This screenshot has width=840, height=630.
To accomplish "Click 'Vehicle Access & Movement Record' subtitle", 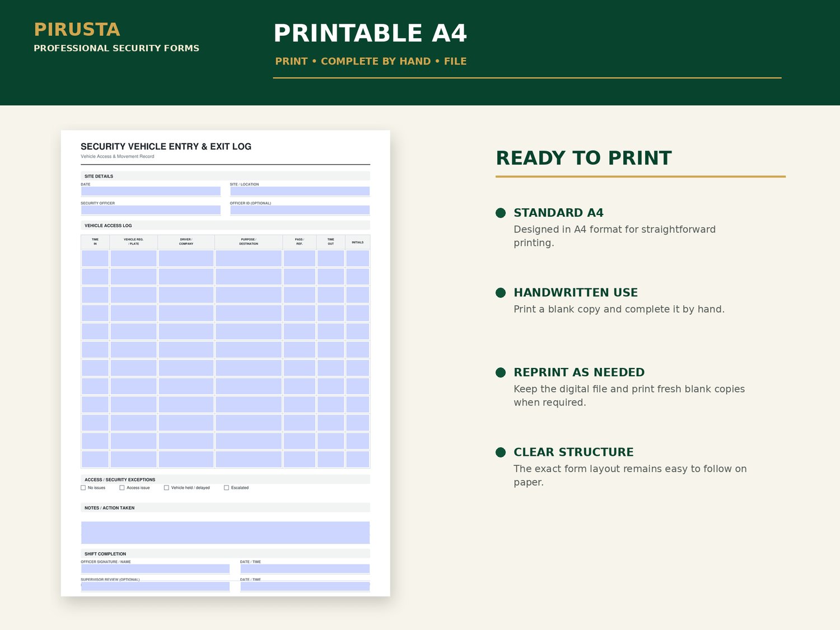I will pyautogui.click(x=117, y=156).
